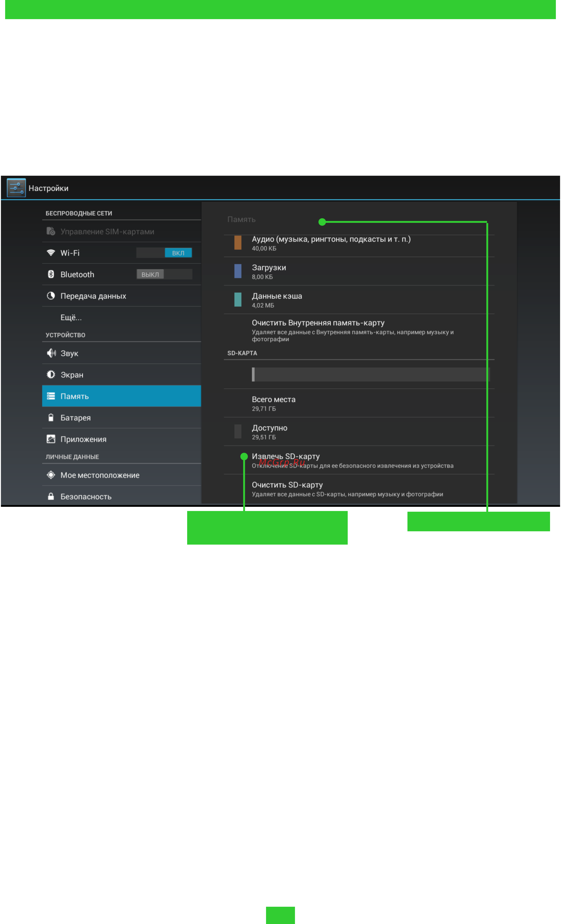Click Всего места 29,71 ГБ row
Image resolution: width=561 pixels, height=924 pixels.
(x=359, y=403)
